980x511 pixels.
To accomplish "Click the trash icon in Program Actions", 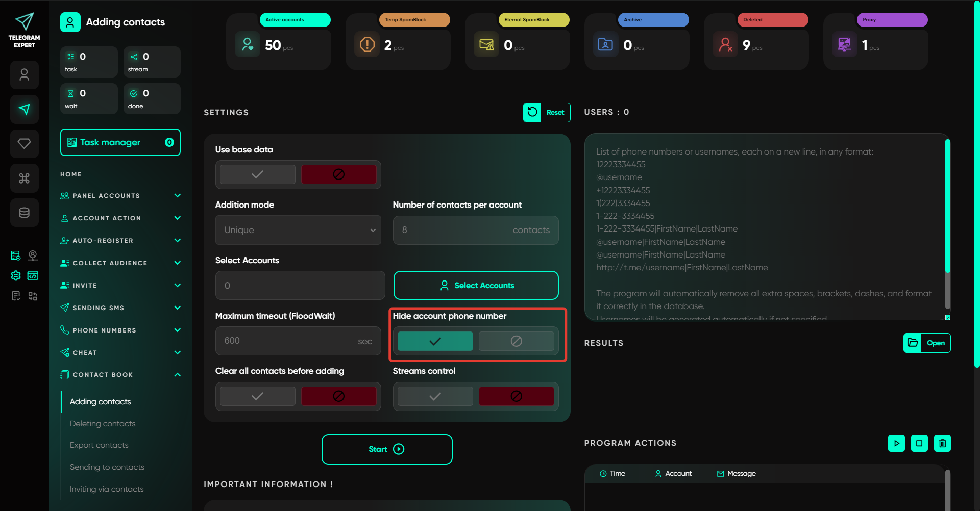I will click(942, 443).
